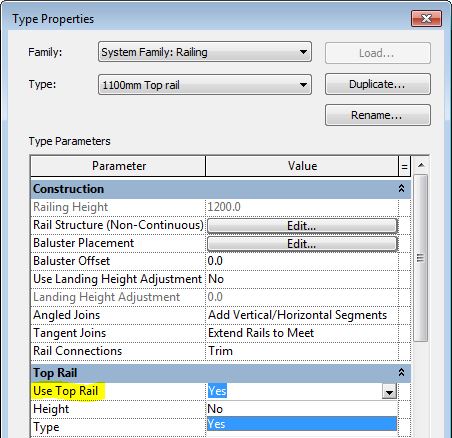Click the Rename button
452x438 pixels.
point(378,115)
